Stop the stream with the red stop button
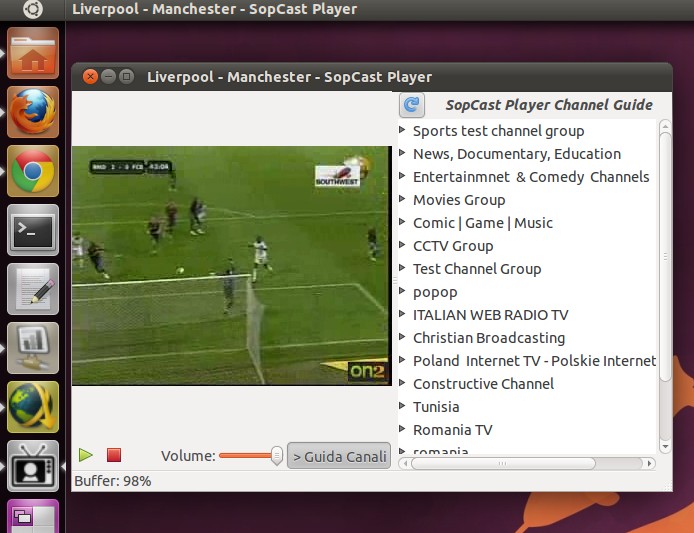This screenshot has height=533, width=694. 114,455
